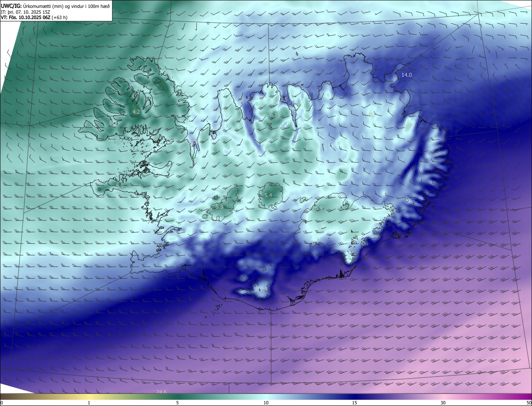Click the 5.4 value inside the glacier outline

(268, 196)
